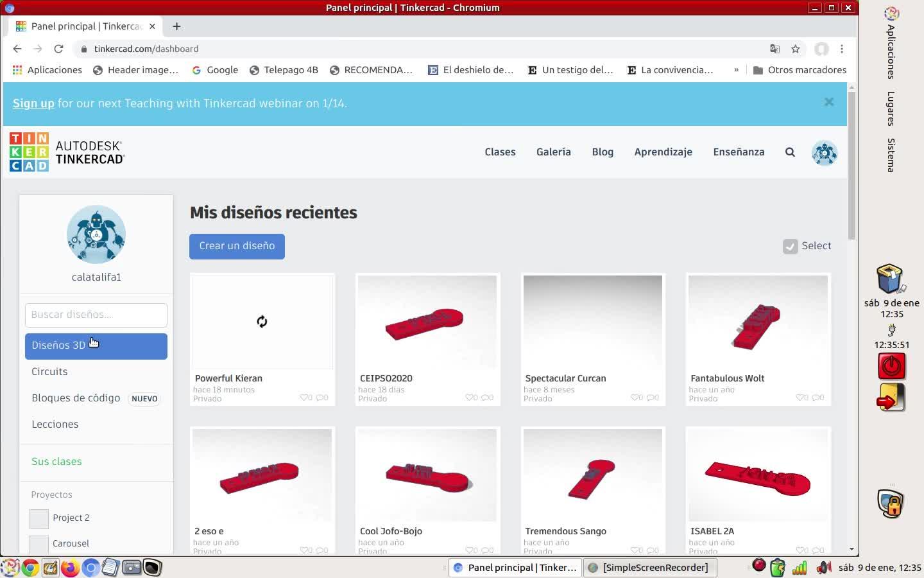Screen dimensions: 924x578
Task: Open the text editor notepad taskbar icon
Action: 111,568
